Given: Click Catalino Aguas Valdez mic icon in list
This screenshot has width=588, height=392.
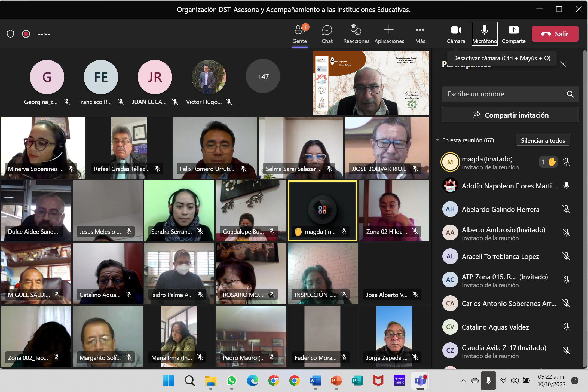Looking at the screenshot, I should pos(566,327).
